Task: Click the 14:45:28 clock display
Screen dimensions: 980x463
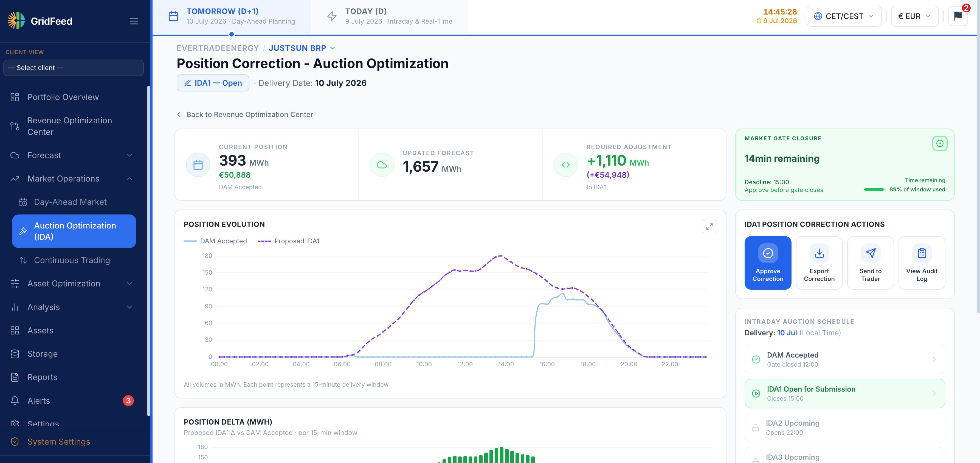Action: pos(779,12)
